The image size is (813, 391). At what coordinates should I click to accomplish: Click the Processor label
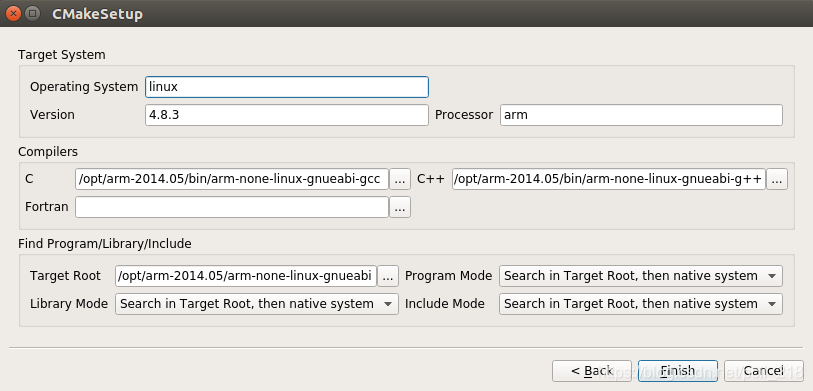coord(464,115)
